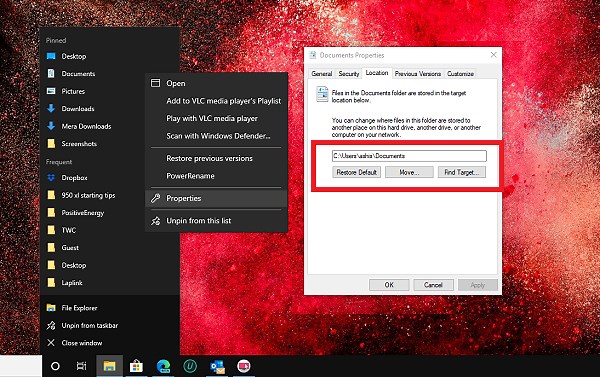
Task: Open the red screen capture app on taskbar
Action: tap(244, 366)
